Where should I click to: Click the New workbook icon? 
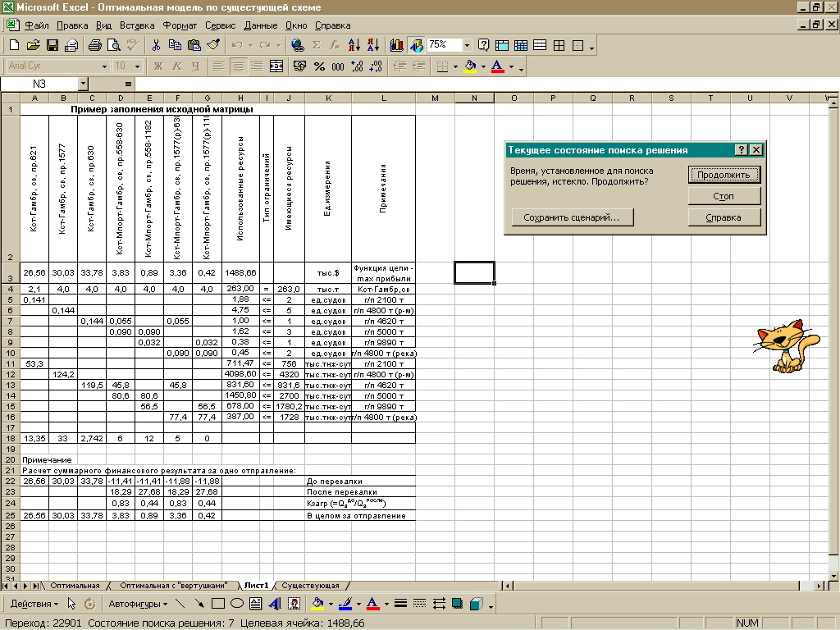pyautogui.click(x=15, y=46)
